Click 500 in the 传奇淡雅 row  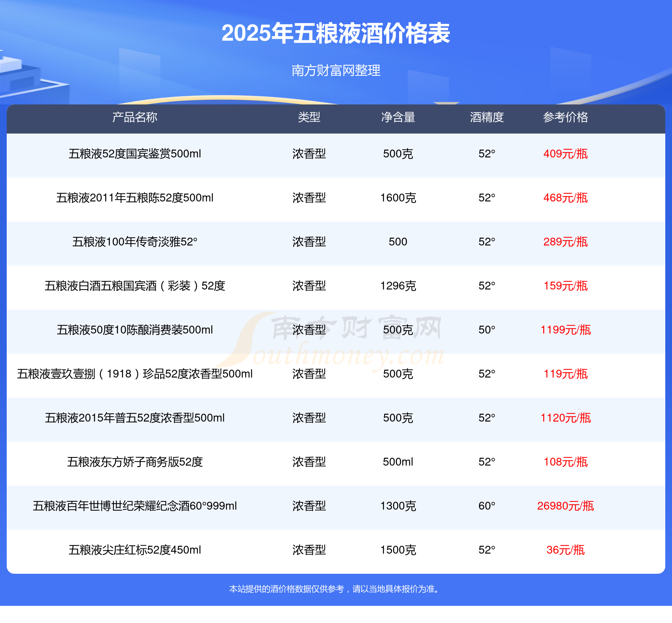pyautogui.click(x=398, y=242)
